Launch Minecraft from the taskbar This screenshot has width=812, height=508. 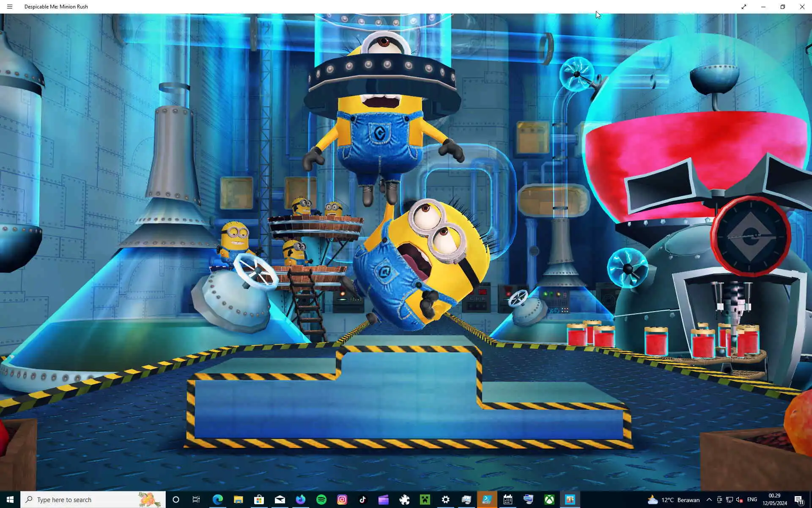425,500
